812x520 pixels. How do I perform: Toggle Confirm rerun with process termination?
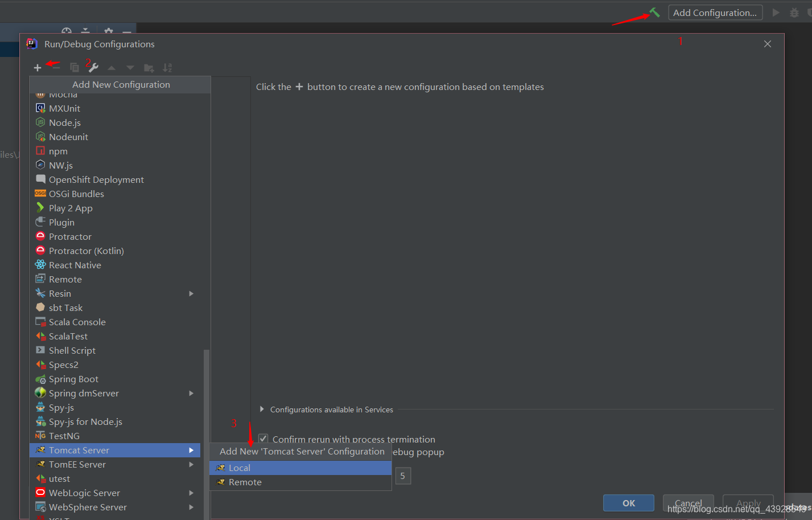click(263, 439)
